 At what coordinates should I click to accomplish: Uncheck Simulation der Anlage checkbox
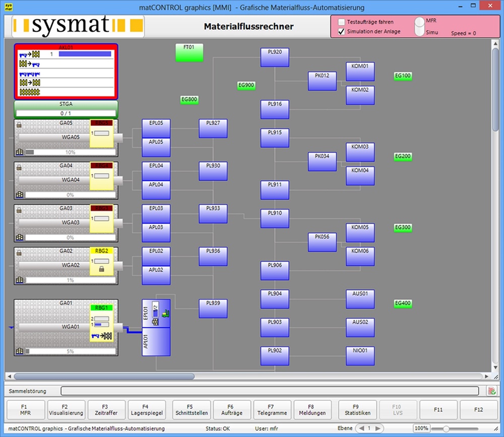pyautogui.click(x=342, y=32)
